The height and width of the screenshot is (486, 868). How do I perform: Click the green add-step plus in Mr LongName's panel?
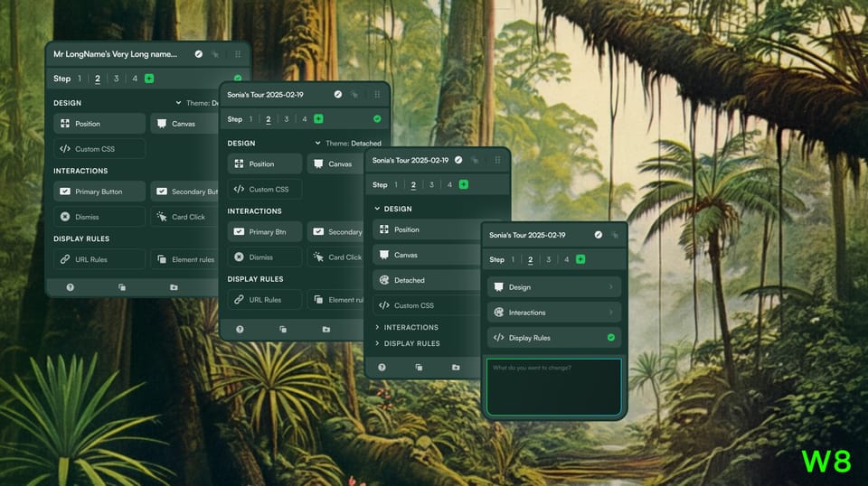pyautogui.click(x=149, y=79)
